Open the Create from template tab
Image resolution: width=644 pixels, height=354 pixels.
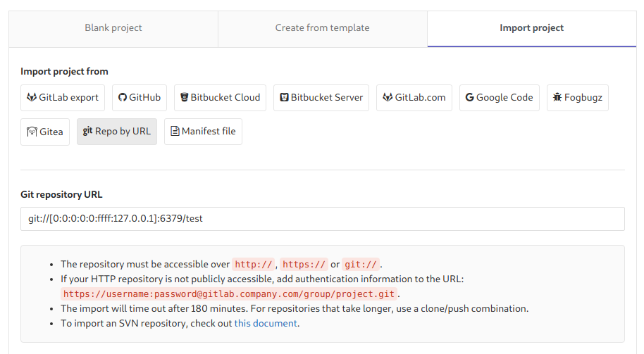pyautogui.click(x=323, y=28)
